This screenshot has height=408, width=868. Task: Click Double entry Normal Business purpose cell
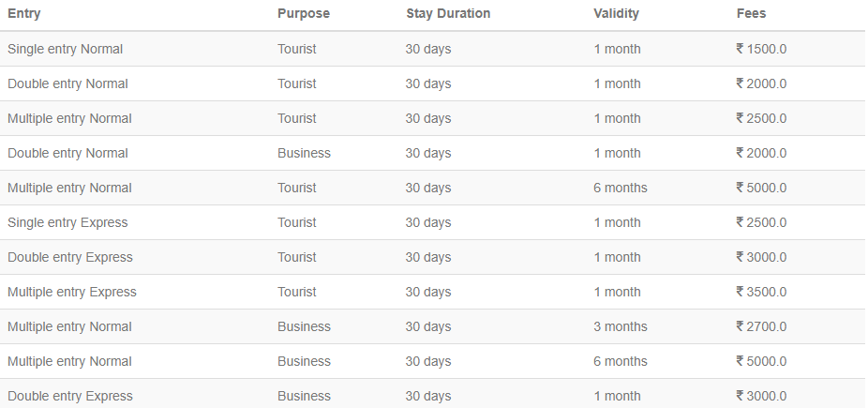[x=304, y=153]
